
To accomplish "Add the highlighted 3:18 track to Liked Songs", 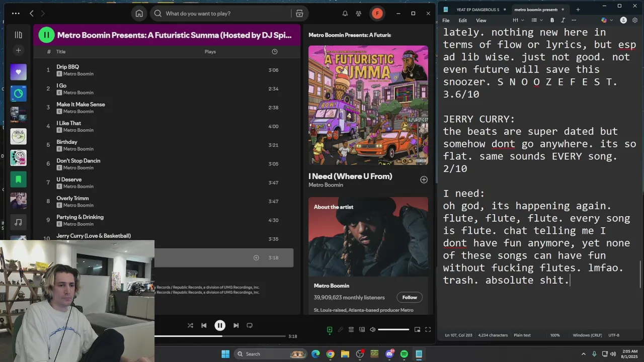I will click(x=256, y=258).
